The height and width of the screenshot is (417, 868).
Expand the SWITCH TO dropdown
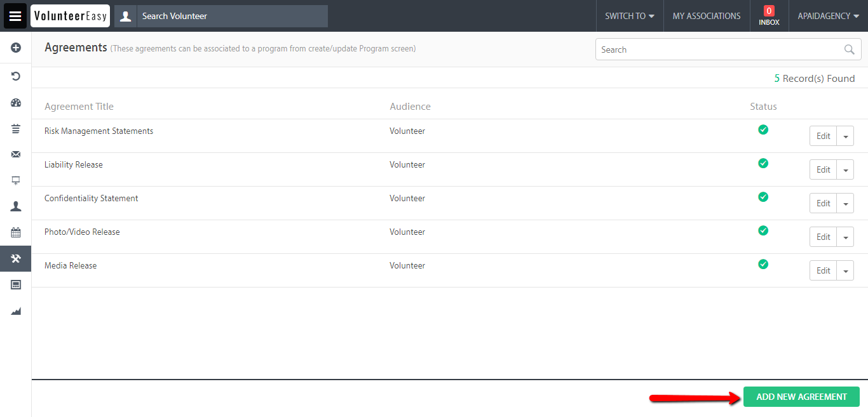(x=630, y=16)
